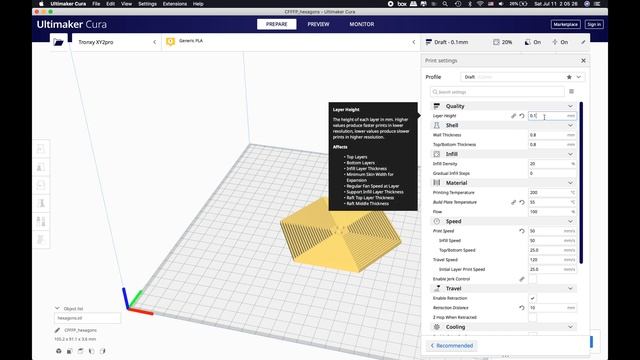This screenshot has width=640, height=360.
Task: Go back to Recommended settings
Action: (x=451, y=346)
